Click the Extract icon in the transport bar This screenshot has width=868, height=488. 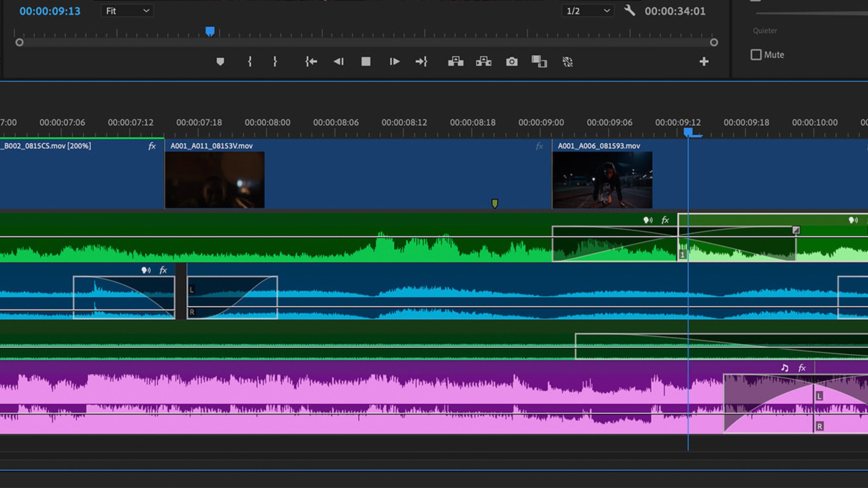[x=484, y=61]
